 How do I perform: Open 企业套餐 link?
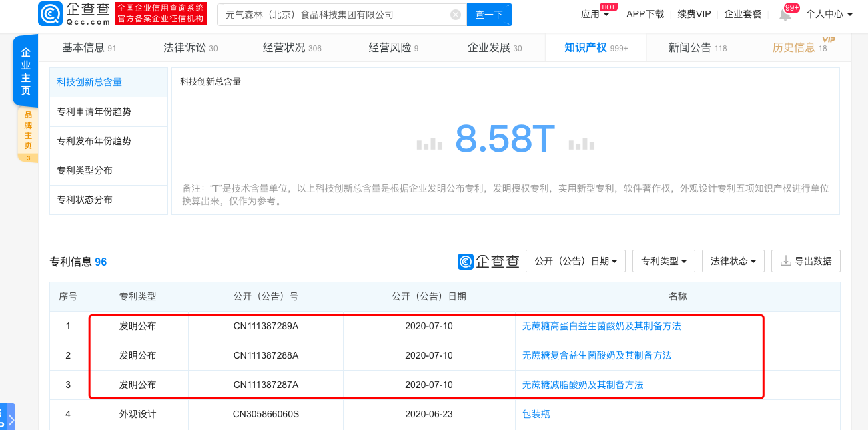coord(743,14)
